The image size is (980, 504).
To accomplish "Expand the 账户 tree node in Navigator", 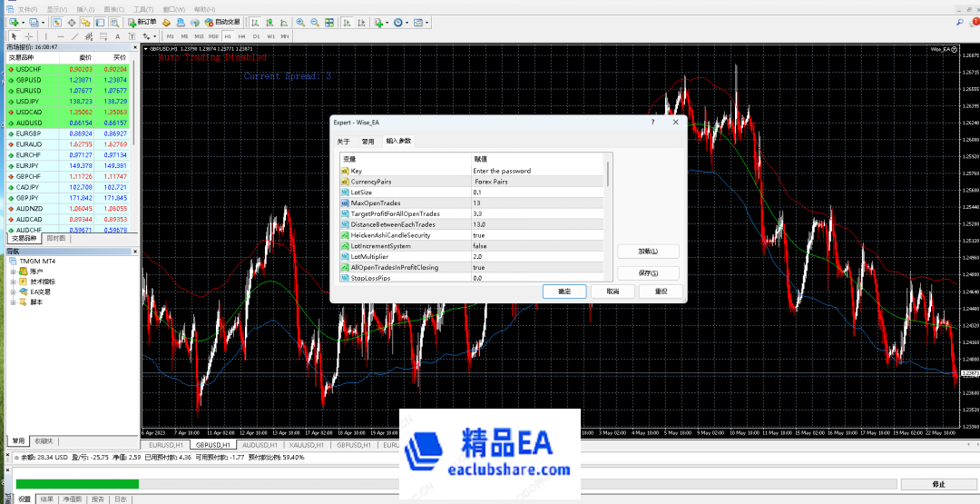I will (13, 272).
